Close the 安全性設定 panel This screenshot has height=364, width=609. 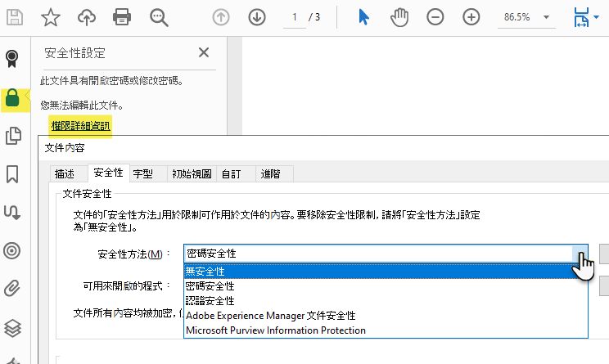204,52
